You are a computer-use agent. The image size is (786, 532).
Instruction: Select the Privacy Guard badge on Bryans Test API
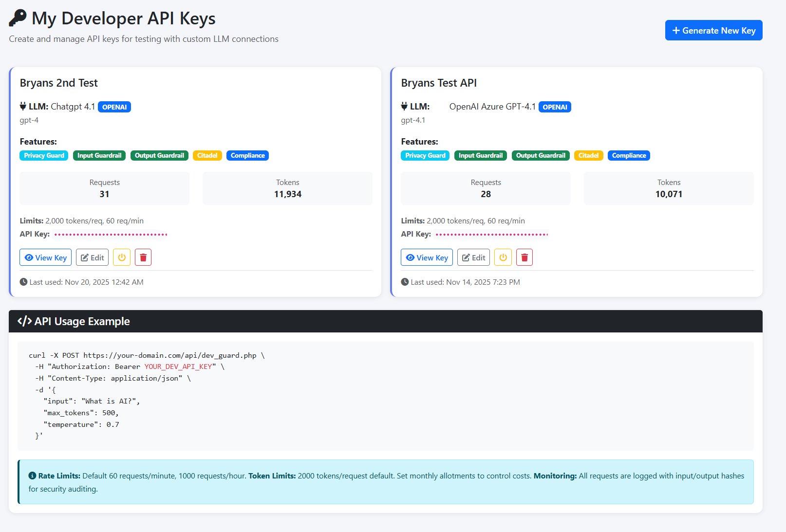(x=425, y=155)
